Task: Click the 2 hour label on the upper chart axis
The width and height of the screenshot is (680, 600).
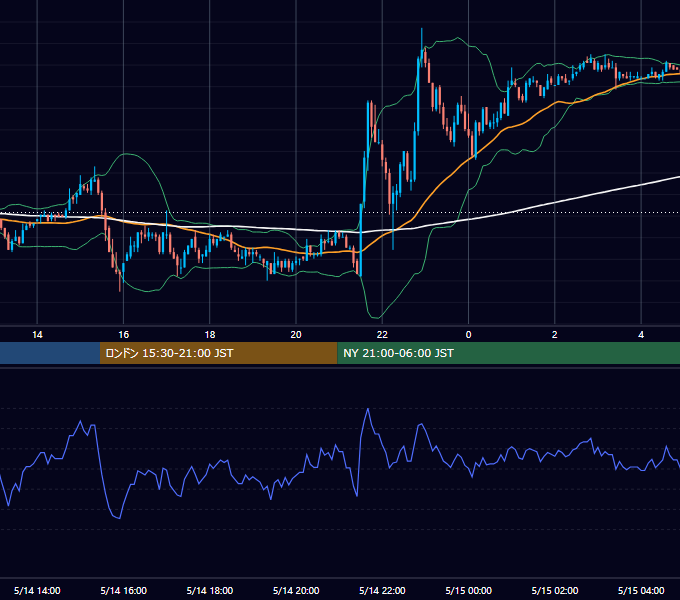Action: [555, 335]
